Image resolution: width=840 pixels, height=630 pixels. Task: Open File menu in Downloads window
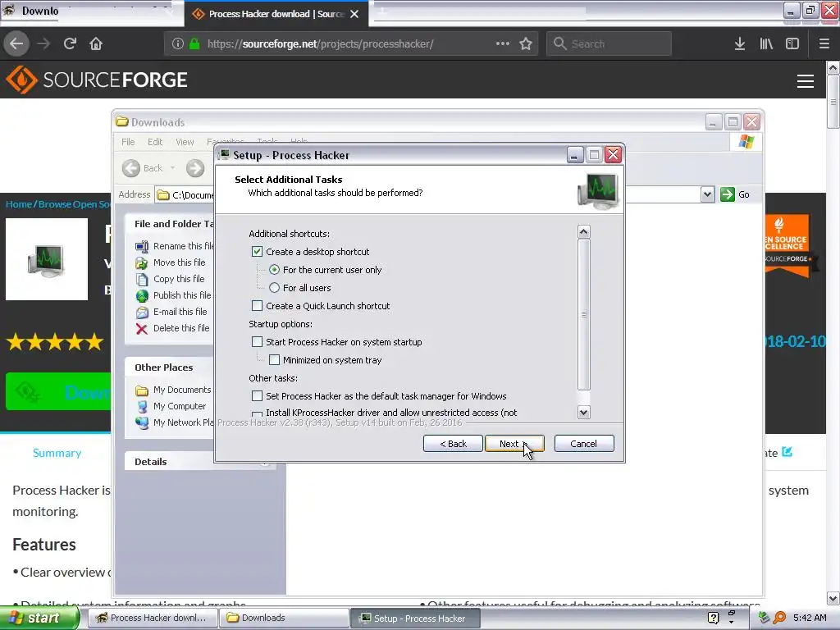[x=128, y=142]
